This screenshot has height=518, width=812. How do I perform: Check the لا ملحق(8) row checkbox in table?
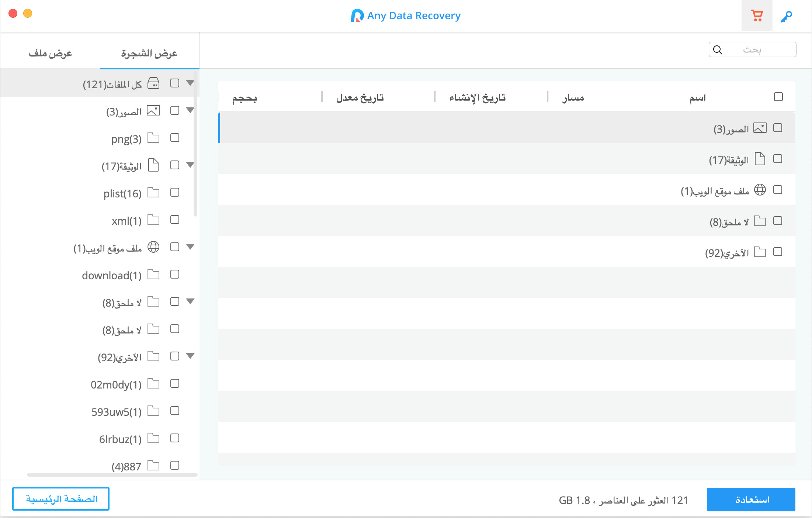pyautogui.click(x=778, y=221)
